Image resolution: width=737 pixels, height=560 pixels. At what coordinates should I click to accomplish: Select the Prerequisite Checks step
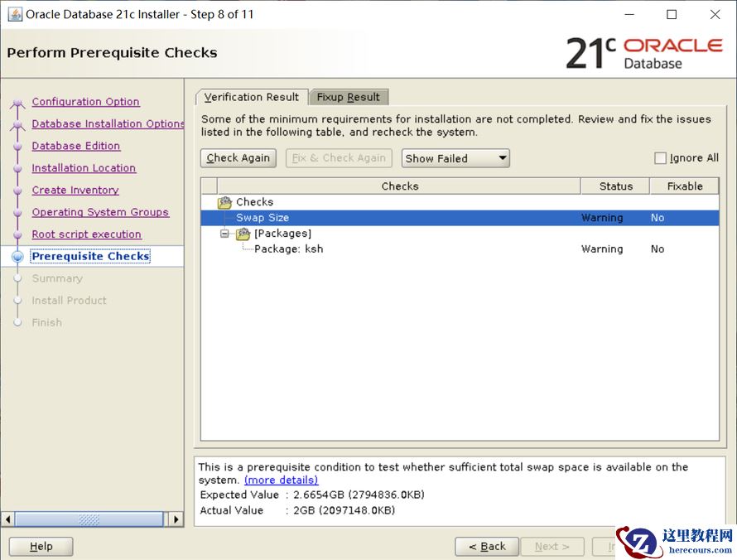point(91,256)
